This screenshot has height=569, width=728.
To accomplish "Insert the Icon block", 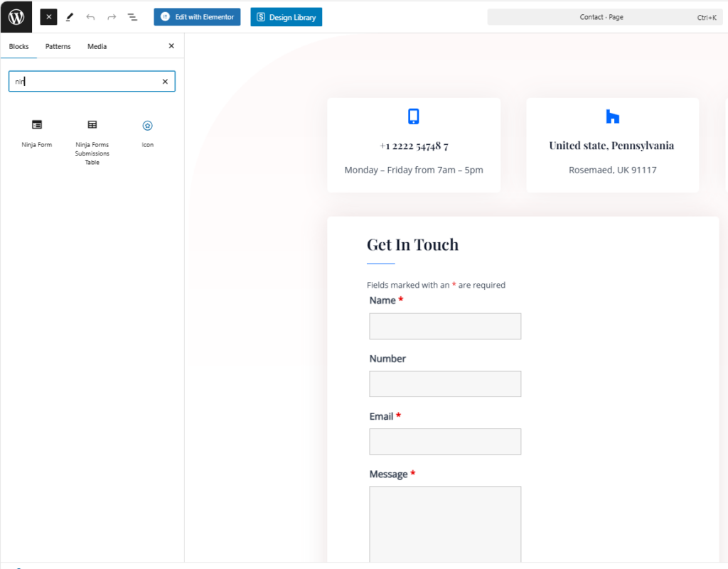I will [148, 133].
